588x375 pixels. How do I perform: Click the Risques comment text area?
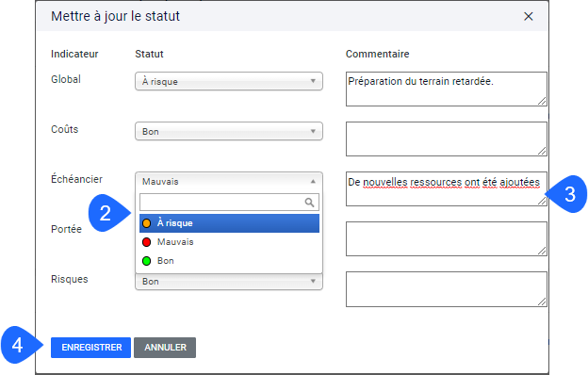point(447,289)
